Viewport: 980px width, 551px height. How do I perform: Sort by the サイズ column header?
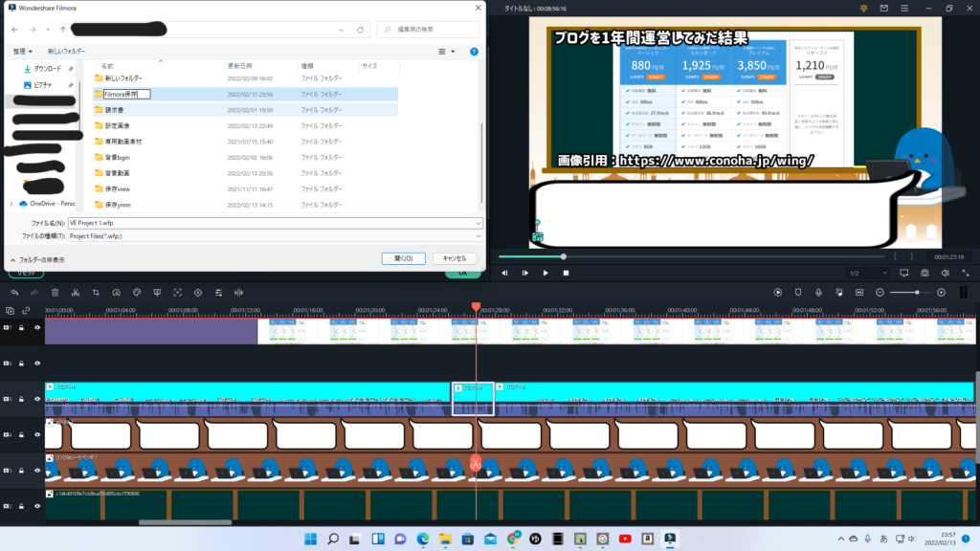369,66
